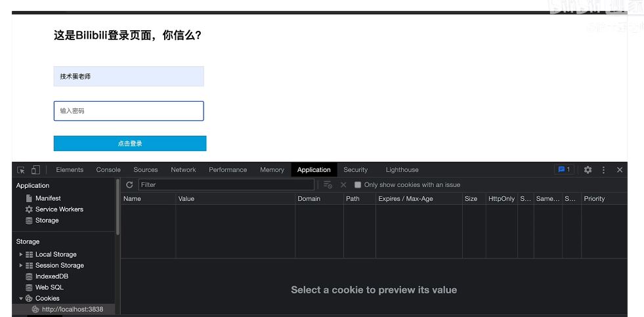Sort cookies by Value column header
The width and height of the screenshot is (644, 317).
coord(235,199)
